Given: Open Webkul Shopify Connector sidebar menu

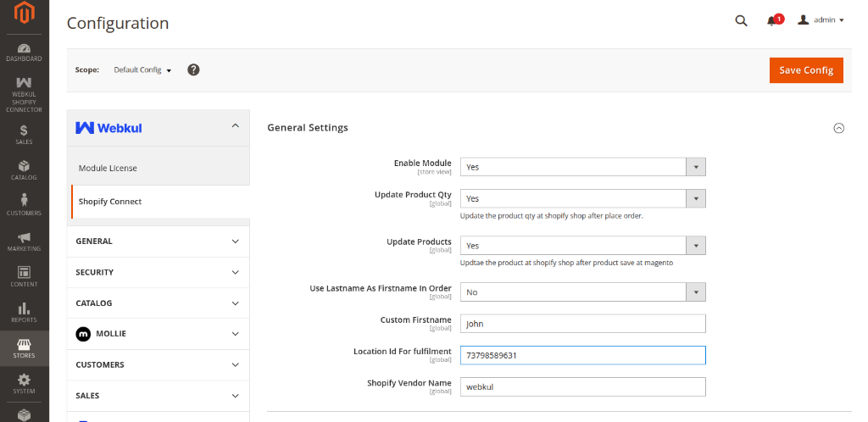Looking at the screenshot, I should coord(25,95).
